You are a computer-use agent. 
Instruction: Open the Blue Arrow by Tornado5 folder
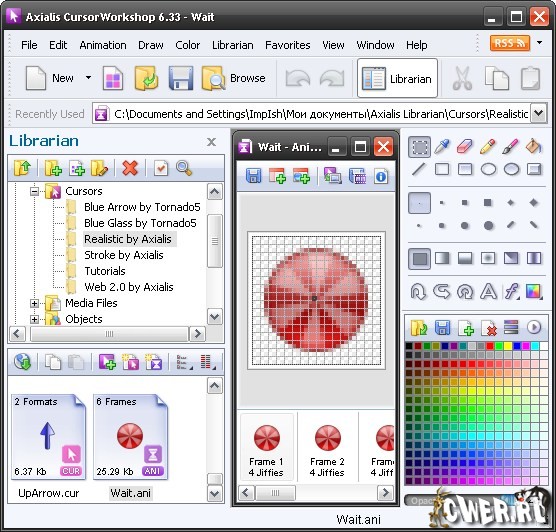point(142,207)
